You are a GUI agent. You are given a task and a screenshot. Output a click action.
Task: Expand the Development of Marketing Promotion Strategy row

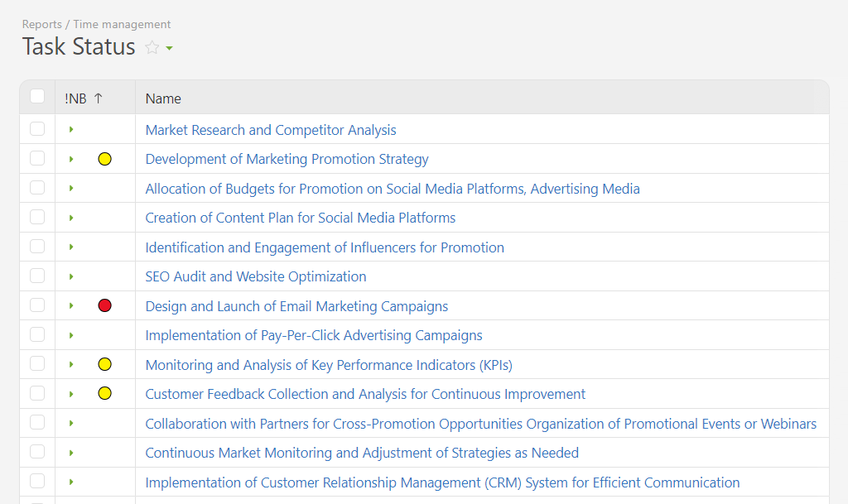(71, 160)
